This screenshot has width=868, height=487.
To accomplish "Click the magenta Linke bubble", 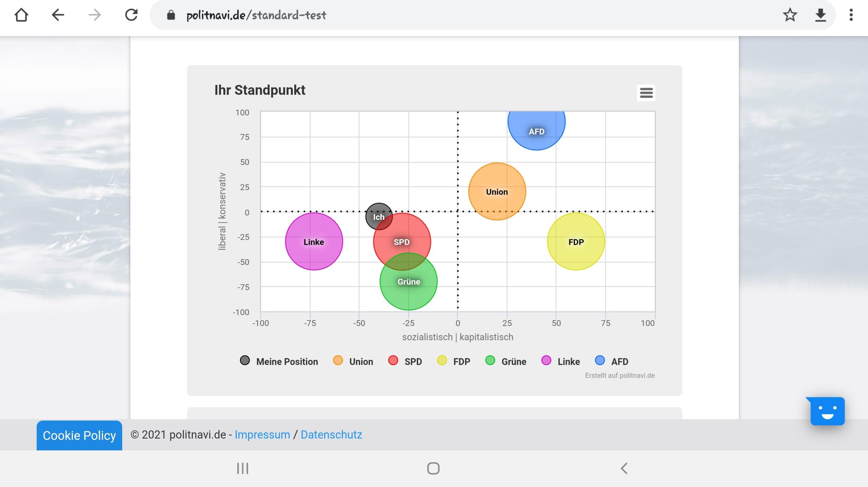I will tap(314, 241).
